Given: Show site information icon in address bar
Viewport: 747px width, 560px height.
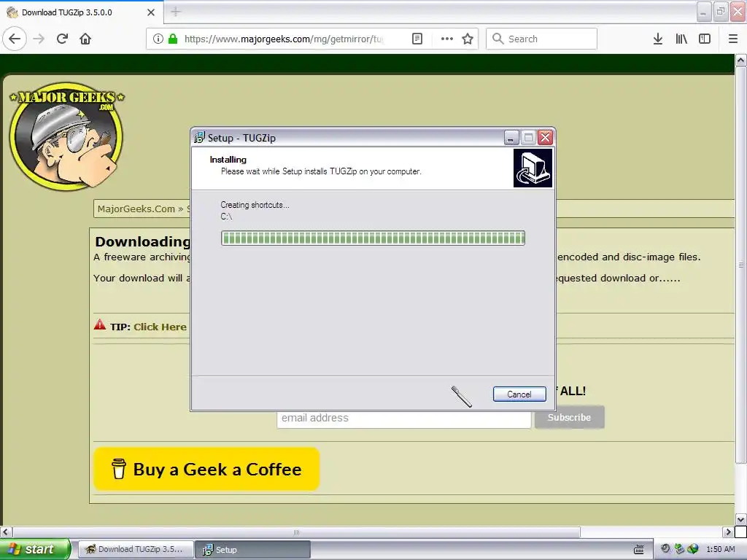Looking at the screenshot, I should pyautogui.click(x=158, y=39).
